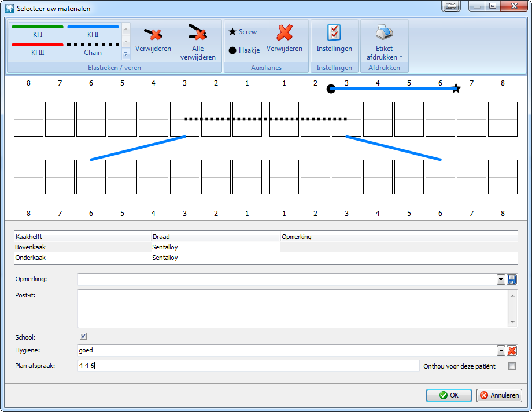Click the Post-it scrollbar down arrow
Viewport: 532px width, 412px height.
[512, 322]
